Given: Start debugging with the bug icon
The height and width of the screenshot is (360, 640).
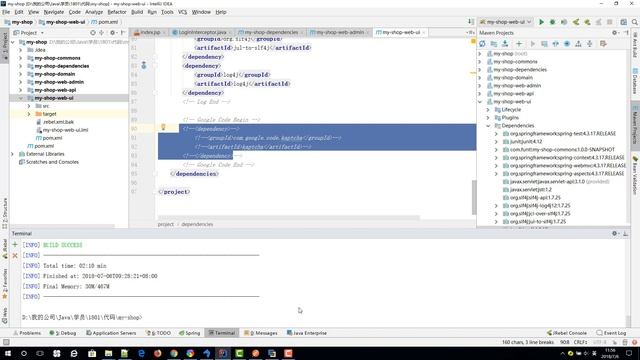Looking at the screenshot, I should click(x=552, y=22).
